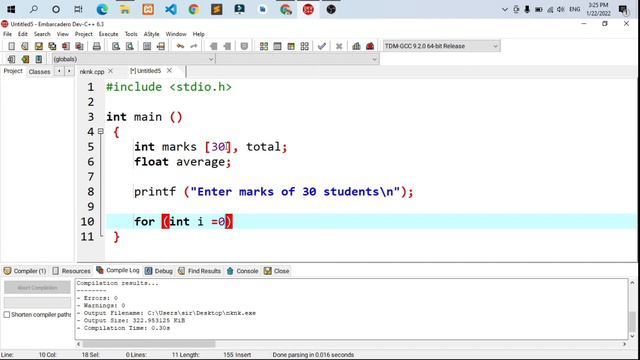Select the nknk.cpp editor tab
This screenshot has height=360, width=640.
click(92, 72)
